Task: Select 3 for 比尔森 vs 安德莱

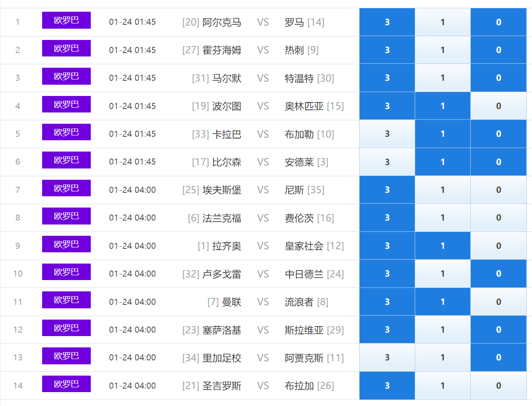Action: pos(387,162)
